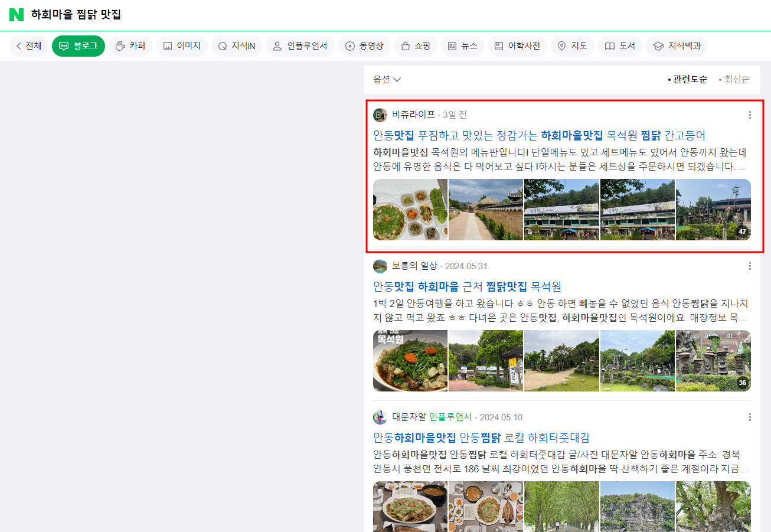Open the three-dot menu for 비쥬라이프 post
The width and height of the screenshot is (771, 532).
coord(750,115)
